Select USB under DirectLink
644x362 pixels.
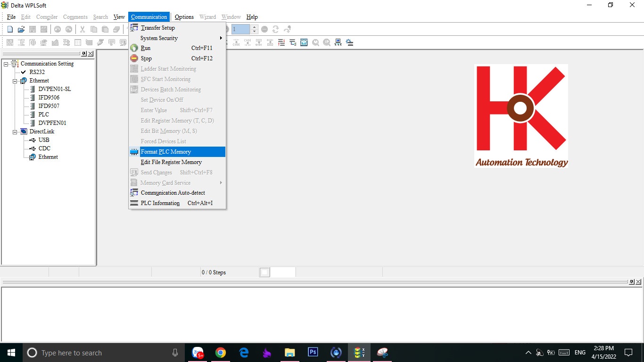(44, 140)
